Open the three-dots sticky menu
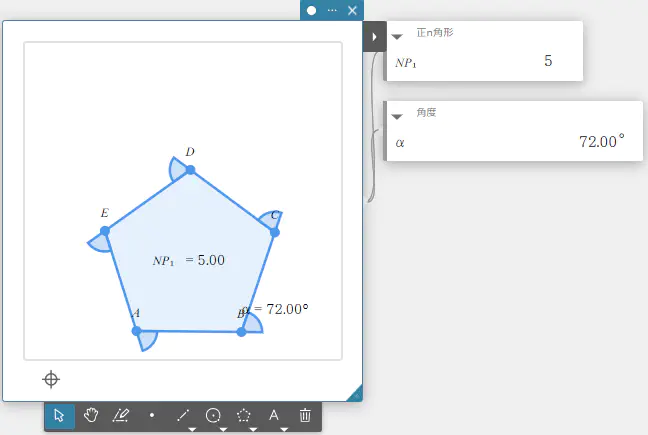Image resolution: width=648 pixels, height=435 pixels. click(332, 10)
